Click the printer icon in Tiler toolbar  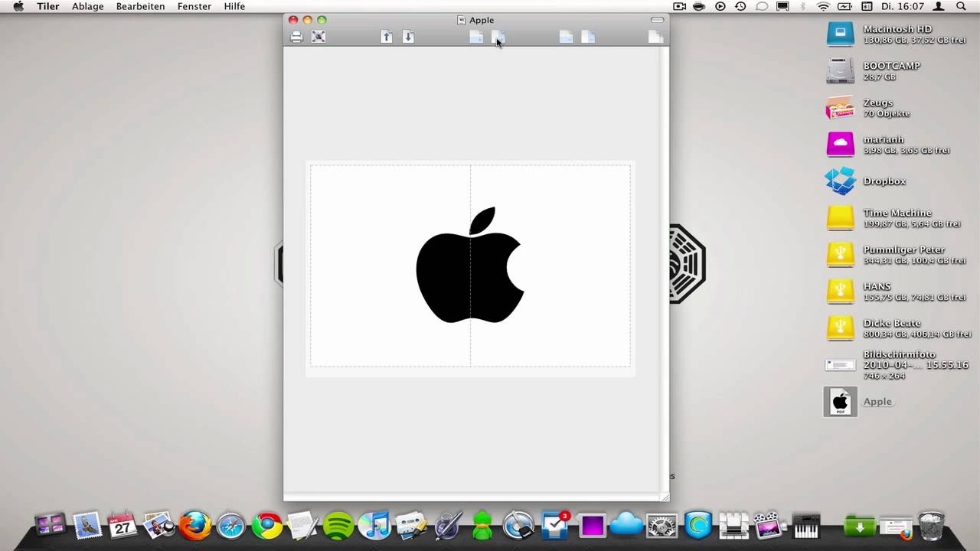296,37
